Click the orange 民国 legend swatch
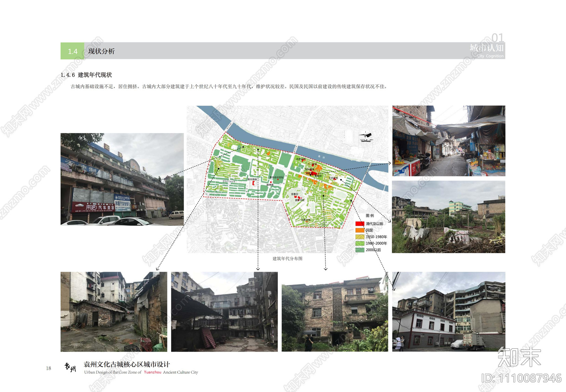The width and height of the screenshot is (566, 392). click(360, 230)
